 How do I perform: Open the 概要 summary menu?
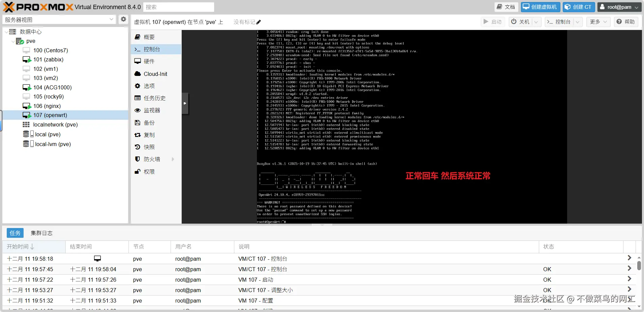(156, 37)
